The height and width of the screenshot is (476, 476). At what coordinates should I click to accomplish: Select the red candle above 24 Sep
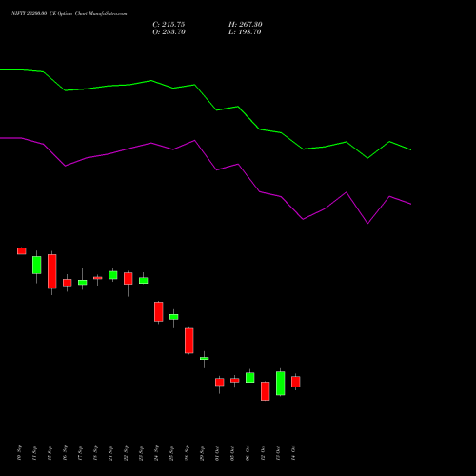pos(159,311)
